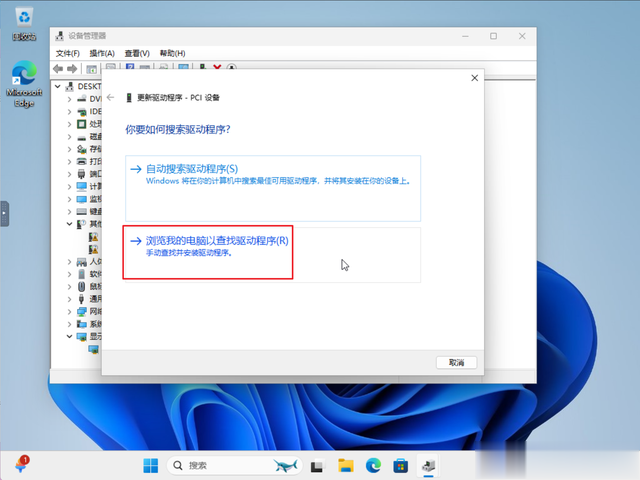Screen dimensions: 640x480
Task: Select the IDE controller category icon
Action: click(82, 111)
